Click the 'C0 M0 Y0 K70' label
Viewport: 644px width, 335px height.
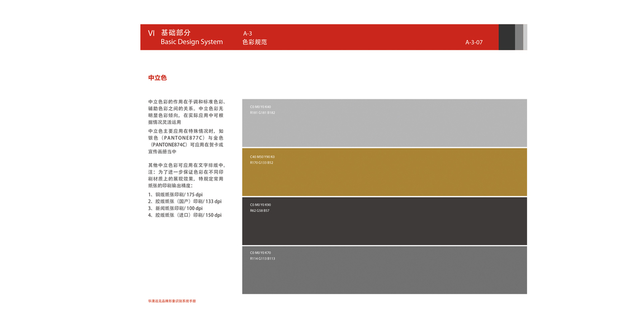coord(261,252)
